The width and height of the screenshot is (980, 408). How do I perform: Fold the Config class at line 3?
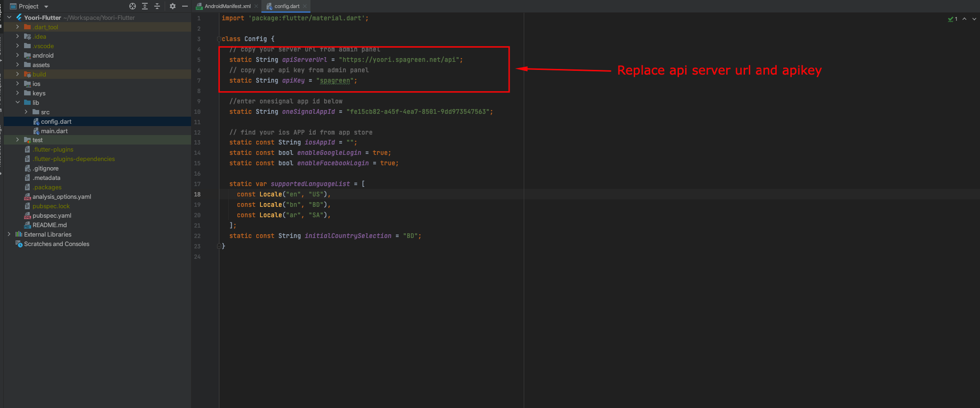coord(219,39)
